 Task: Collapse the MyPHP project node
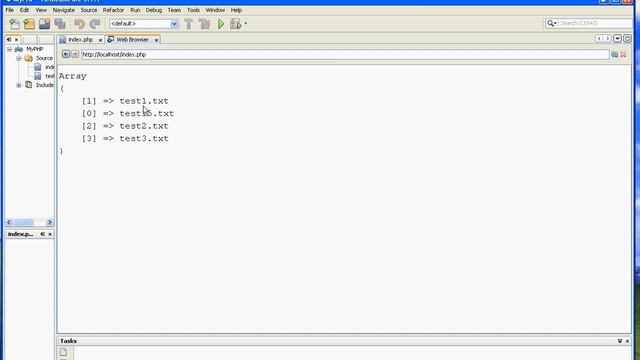pyautogui.click(x=9, y=49)
